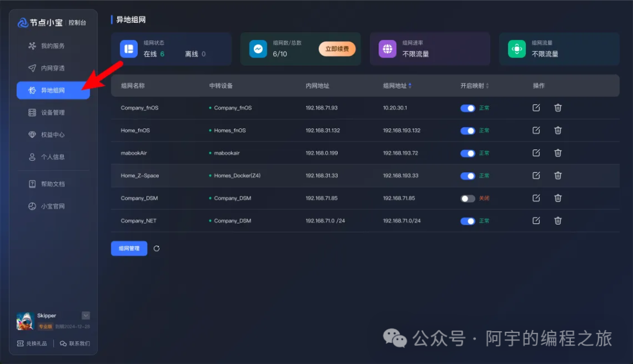Screen dimensions: 633x364
Task: Sort by 组网地址 column arrows
Action: [410, 86]
